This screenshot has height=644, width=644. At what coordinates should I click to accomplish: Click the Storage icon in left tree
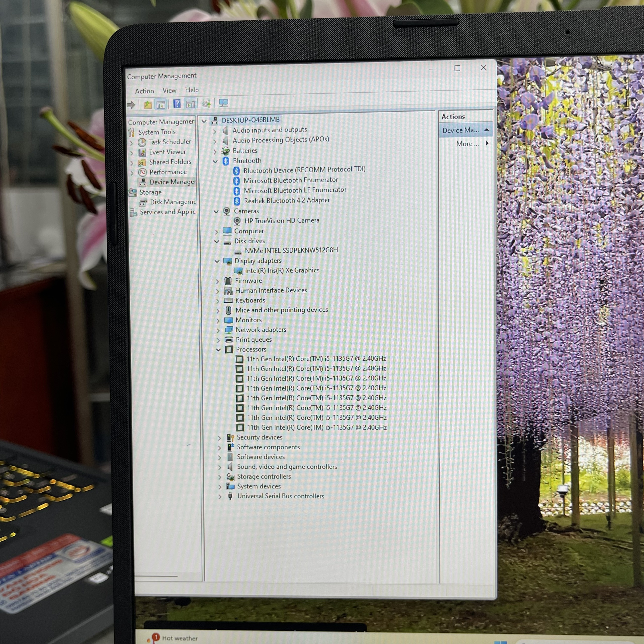(x=133, y=193)
